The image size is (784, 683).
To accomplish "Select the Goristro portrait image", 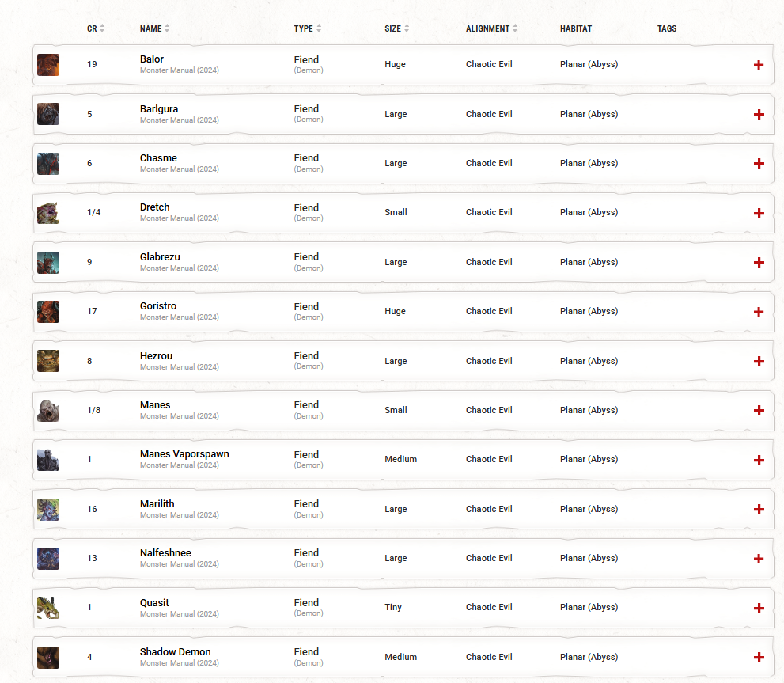I will pos(48,312).
